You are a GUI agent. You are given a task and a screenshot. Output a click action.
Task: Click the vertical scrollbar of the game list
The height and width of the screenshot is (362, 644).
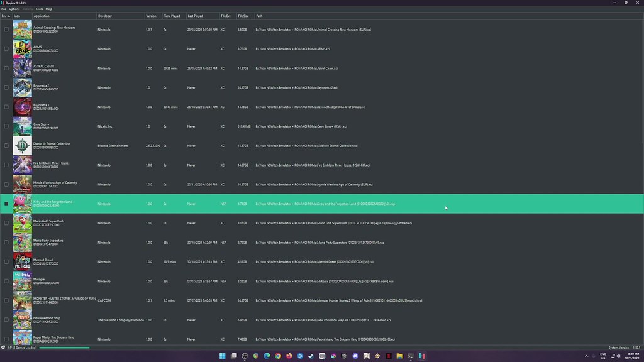[x=642, y=82]
